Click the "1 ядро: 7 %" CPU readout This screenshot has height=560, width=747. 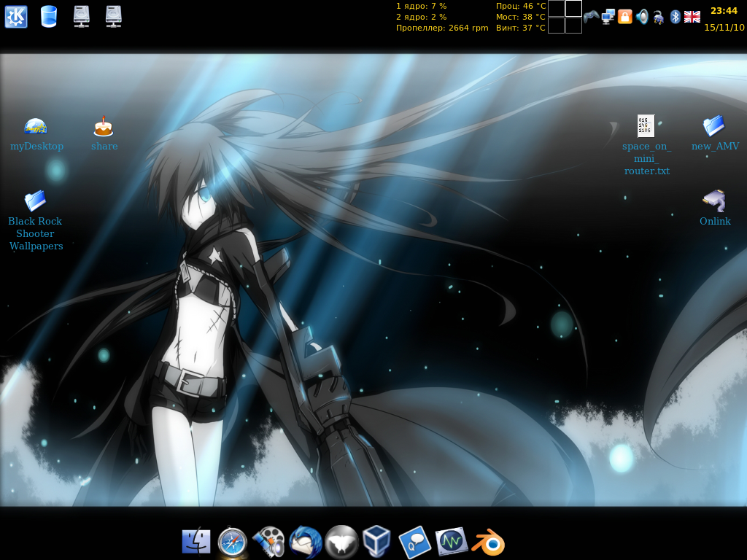pos(421,6)
